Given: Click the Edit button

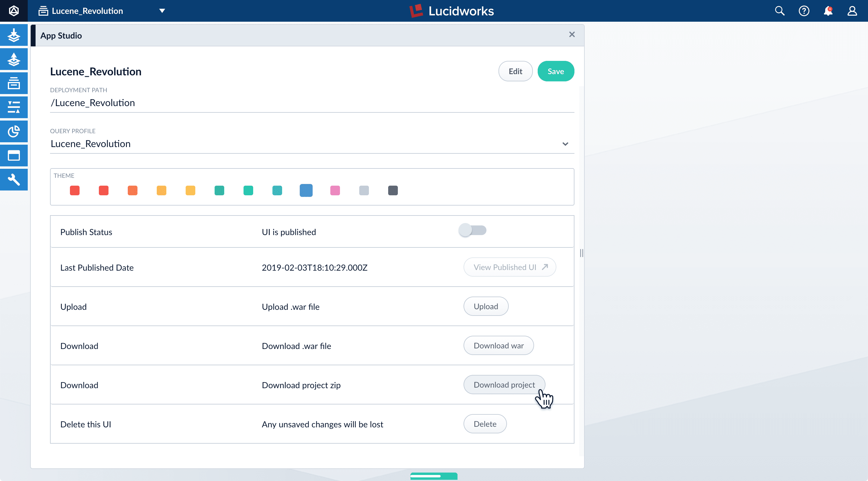Looking at the screenshot, I should [x=515, y=71].
